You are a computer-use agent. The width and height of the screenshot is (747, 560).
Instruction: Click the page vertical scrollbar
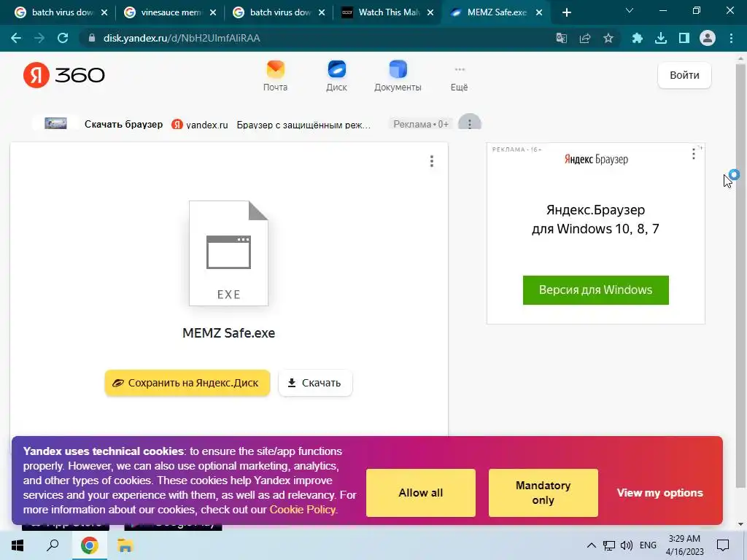coord(740,276)
